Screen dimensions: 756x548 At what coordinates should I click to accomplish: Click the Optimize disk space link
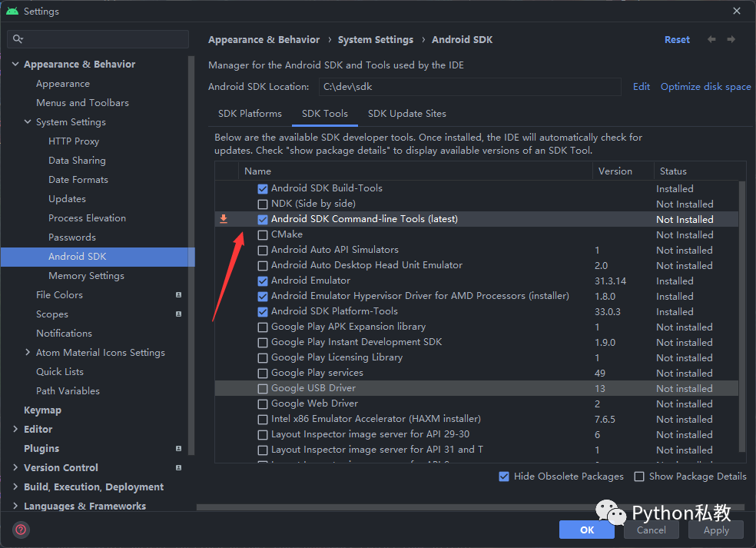point(706,86)
